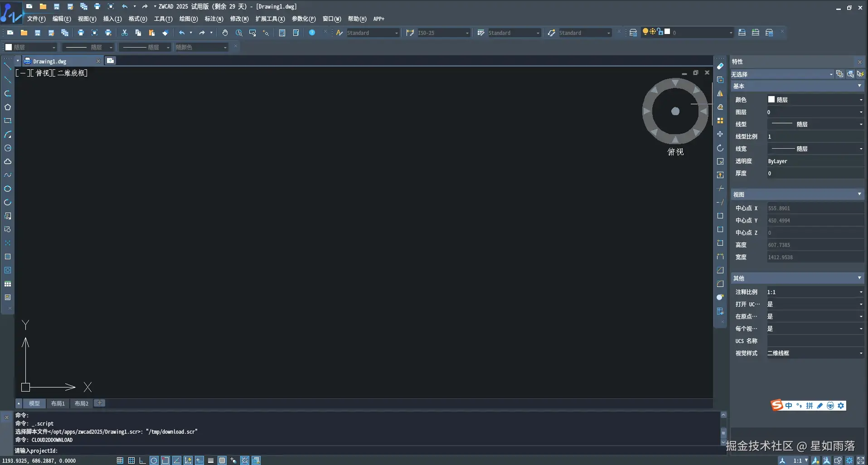Open the 注释比例 1:1 dropdown
The image size is (868, 465).
point(815,292)
